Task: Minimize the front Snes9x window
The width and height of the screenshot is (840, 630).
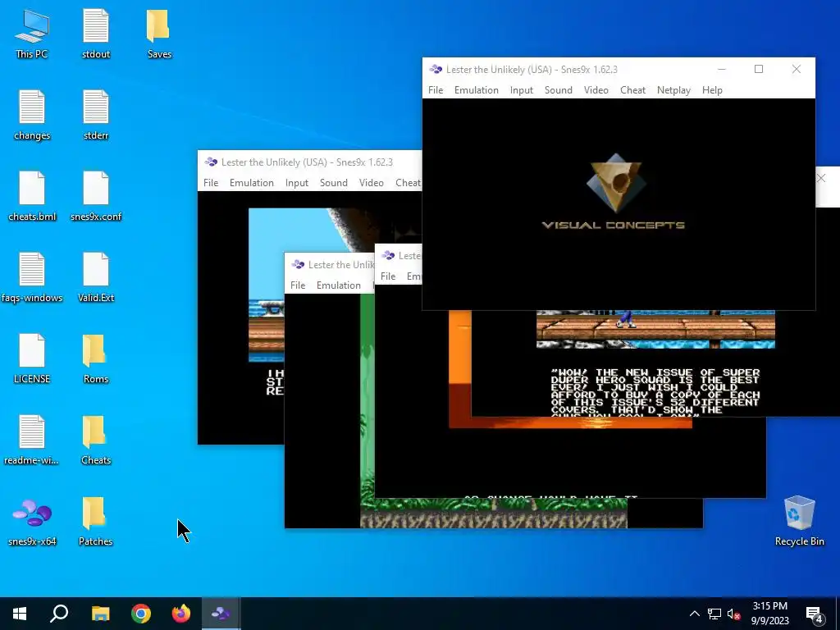Action: point(722,69)
